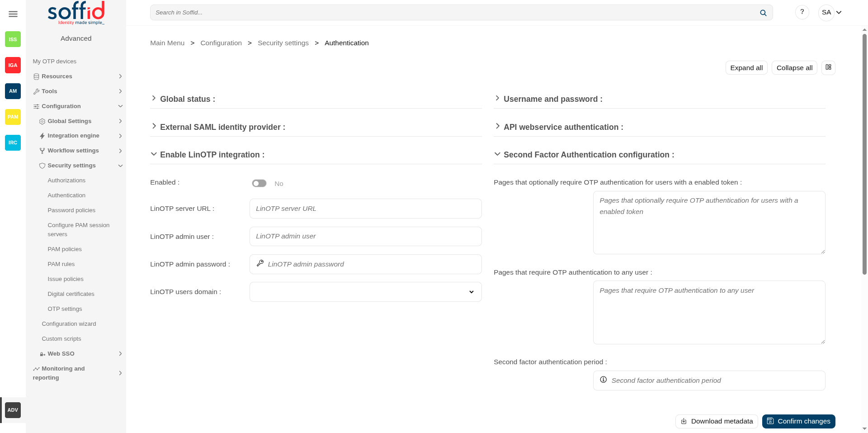Open the help question mark icon

point(802,12)
